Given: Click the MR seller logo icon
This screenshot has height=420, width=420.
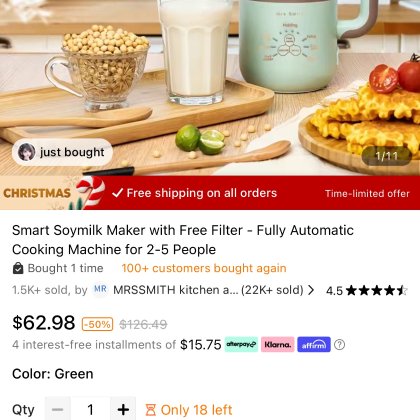Looking at the screenshot, I should pyautogui.click(x=100, y=289).
